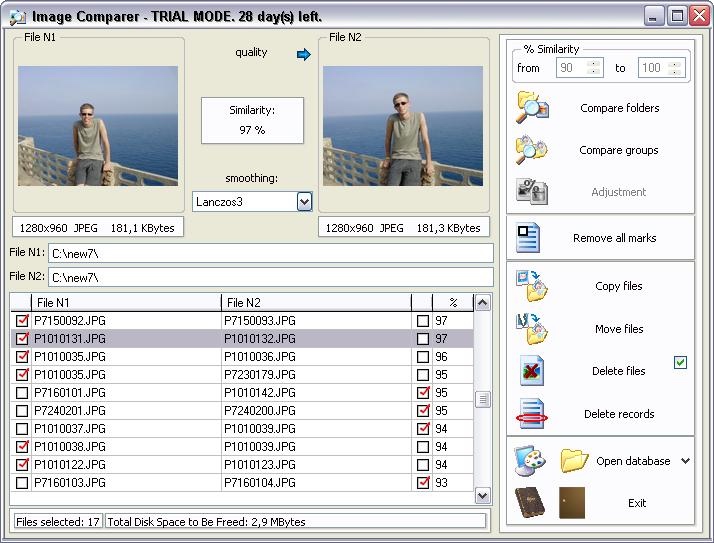Expand the Open database arrow menu

[685, 461]
